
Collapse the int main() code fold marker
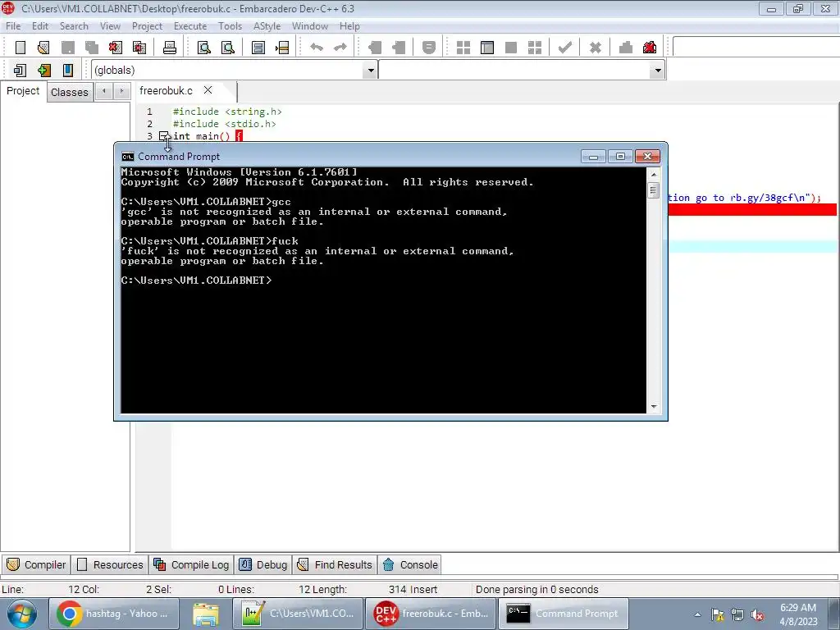[164, 136]
